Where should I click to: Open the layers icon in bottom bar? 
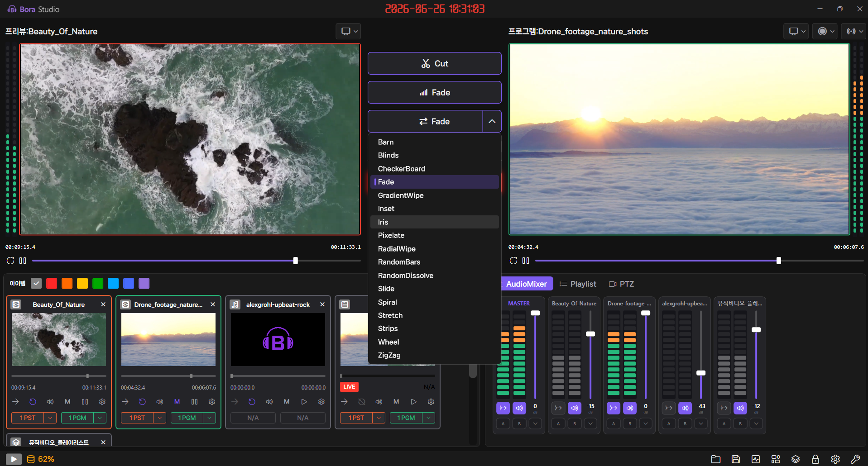[796, 459]
